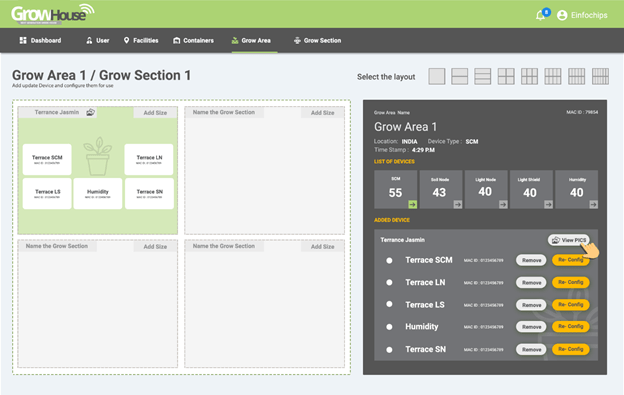Click the plant pot icon in Terrance Jasmin section
624x395 pixels.
(x=98, y=156)
